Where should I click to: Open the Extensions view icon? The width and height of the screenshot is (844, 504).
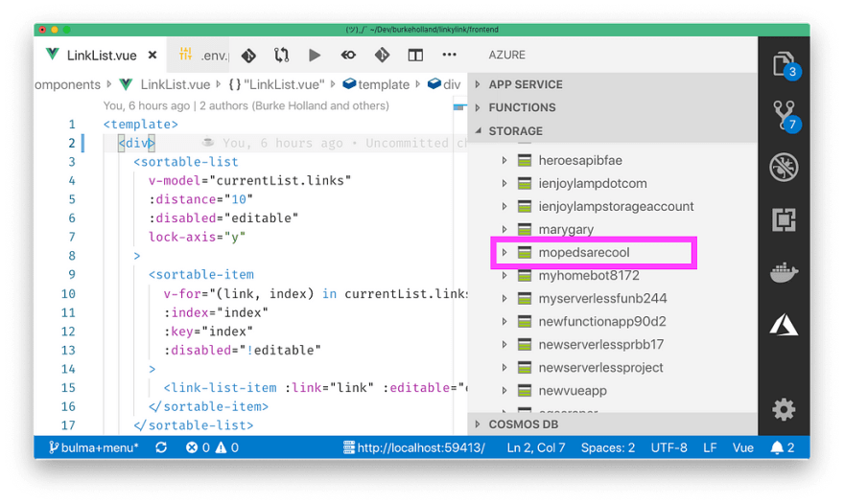point(784,219)
